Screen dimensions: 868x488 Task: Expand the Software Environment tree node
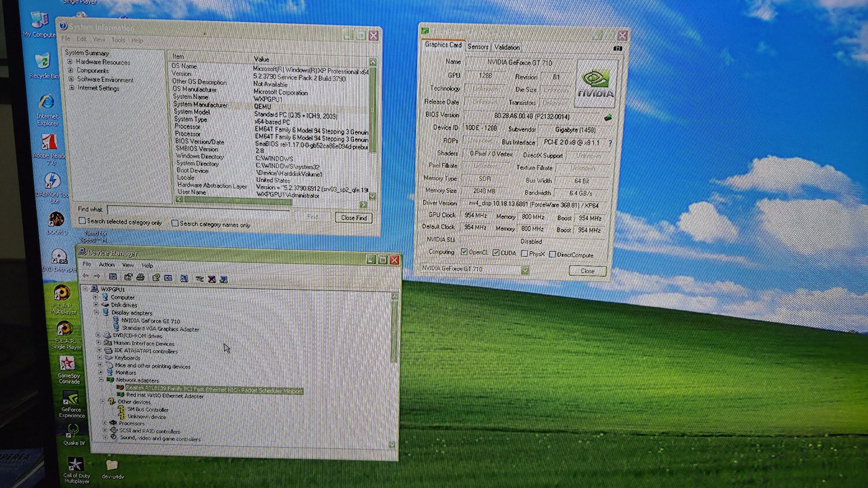pyautogui.click(x=71, y=79)
